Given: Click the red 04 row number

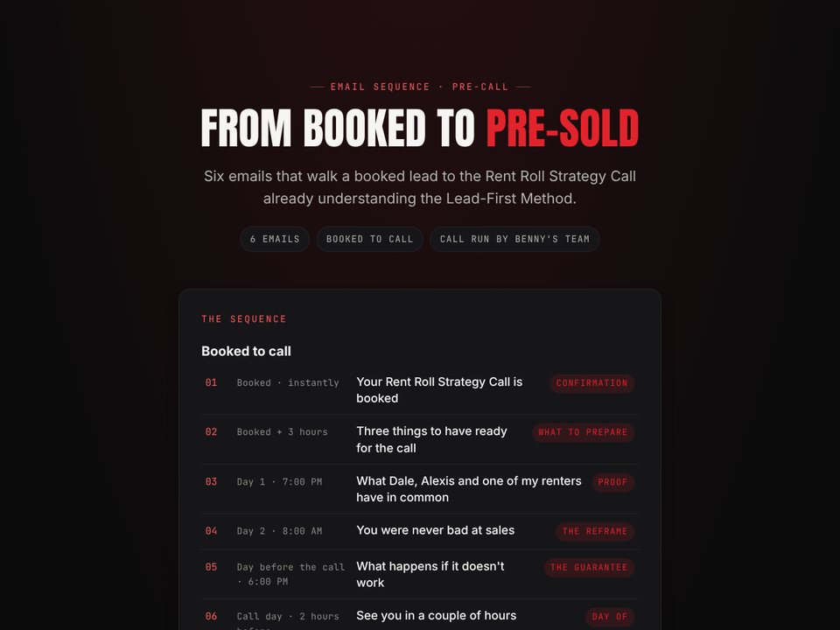Looking at the screenshot, I should pos(211,531).
